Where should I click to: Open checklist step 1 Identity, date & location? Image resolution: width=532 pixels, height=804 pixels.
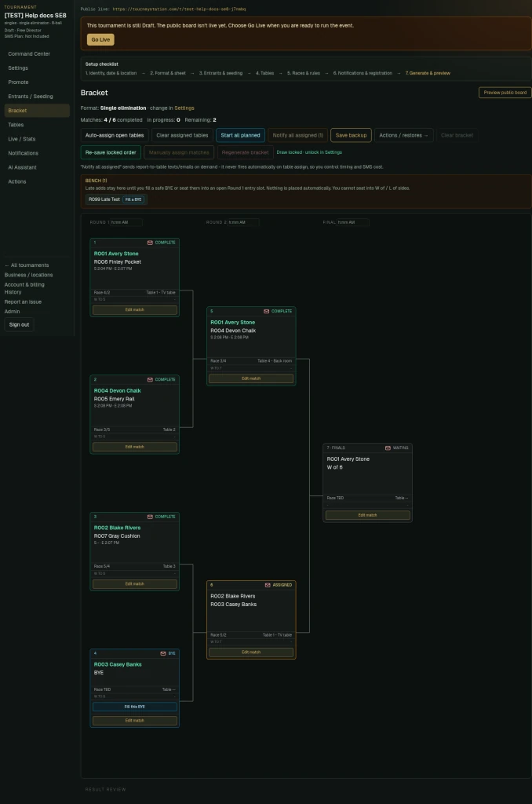[111, 73]
